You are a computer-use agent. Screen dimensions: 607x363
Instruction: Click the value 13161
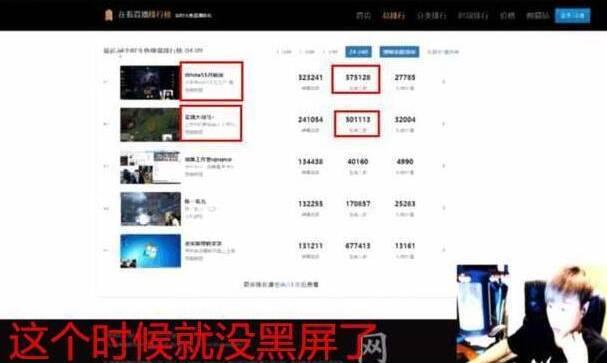coord(405,246)
